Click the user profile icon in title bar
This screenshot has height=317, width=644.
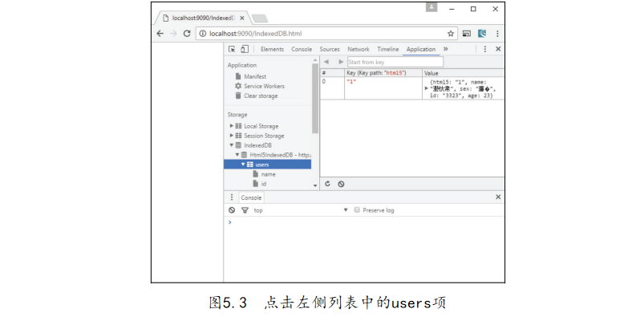431,7
